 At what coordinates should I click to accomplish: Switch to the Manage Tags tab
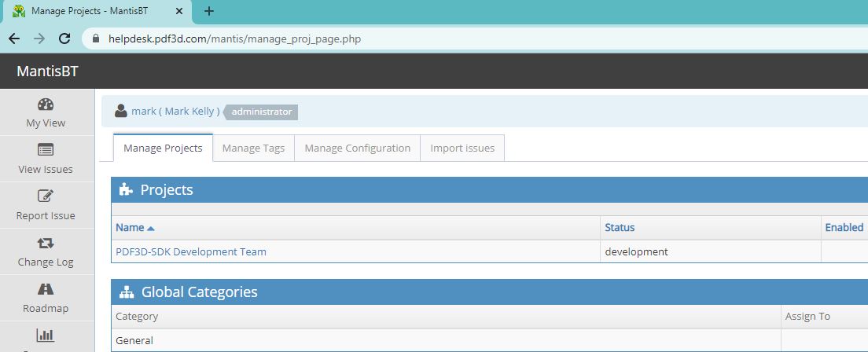tap(253, 148)
